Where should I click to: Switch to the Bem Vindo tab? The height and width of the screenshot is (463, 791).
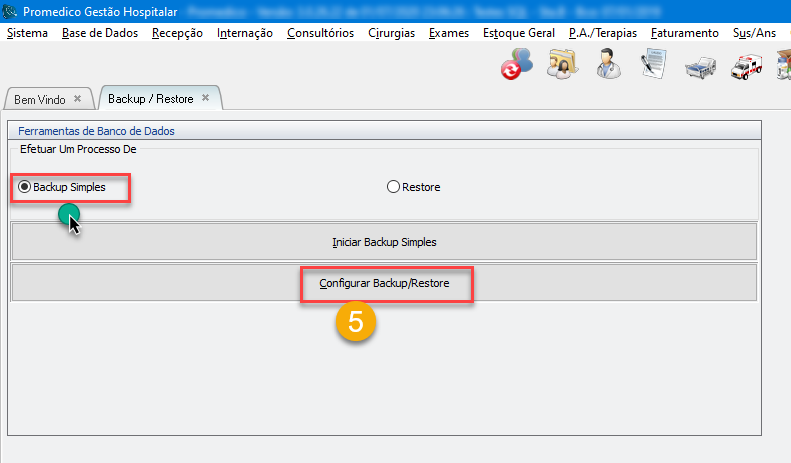(38, 100)
